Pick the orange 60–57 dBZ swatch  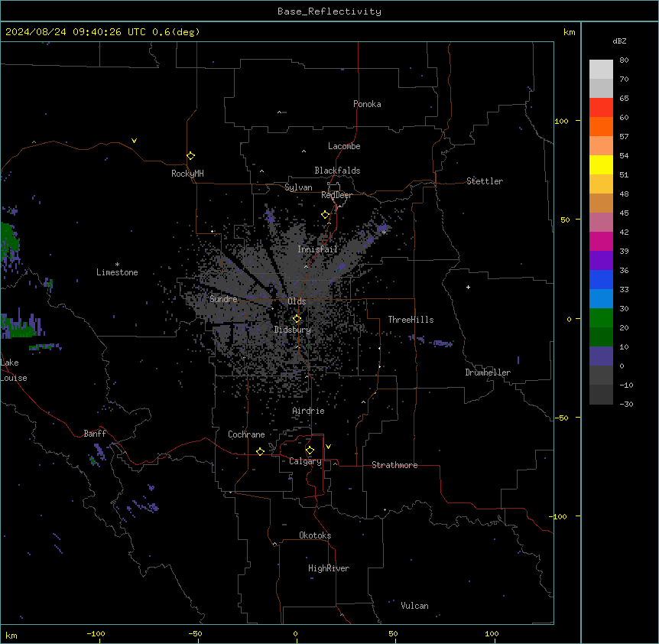[601, 126]
